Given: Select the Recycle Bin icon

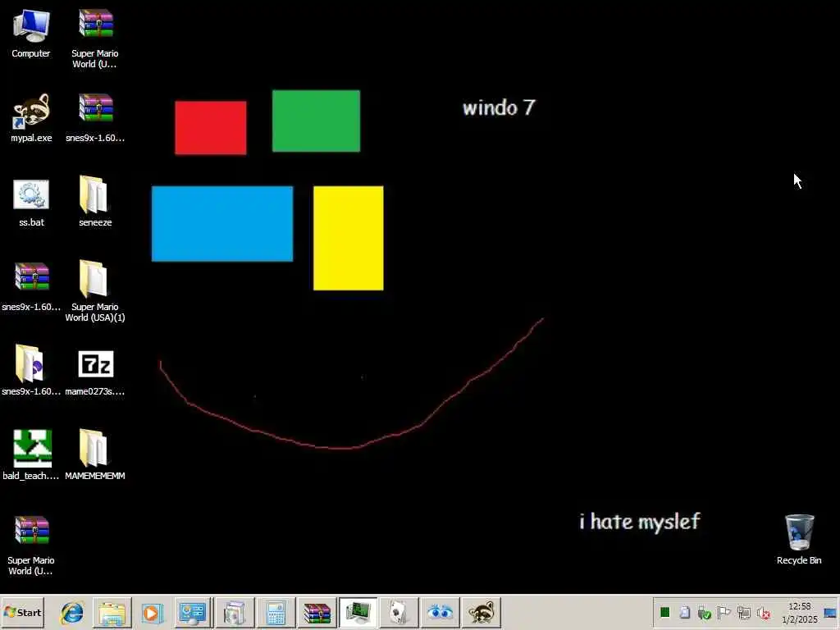Looking at the screenshot, I should coord(799,539).
